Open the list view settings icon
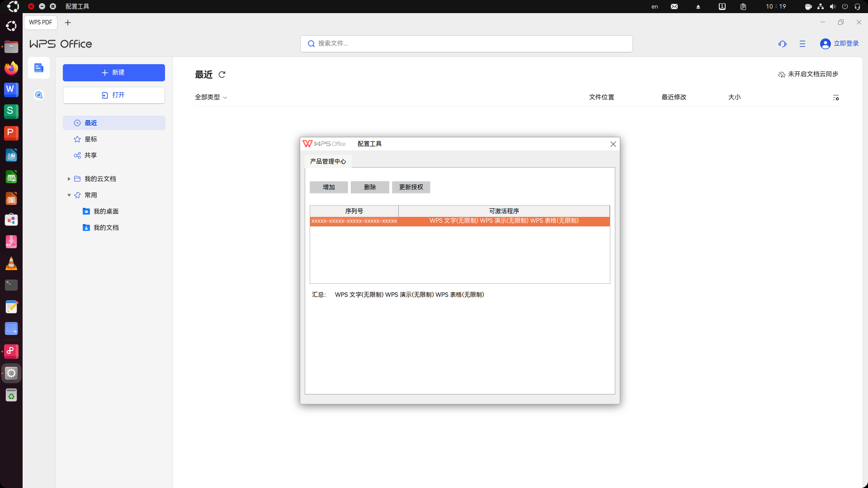The width and height of the screenshot is (868, 488). [836, 98]
